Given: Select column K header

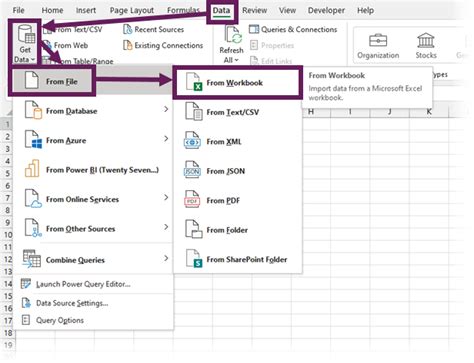Looking at the screenshot, I should [429, 112].
